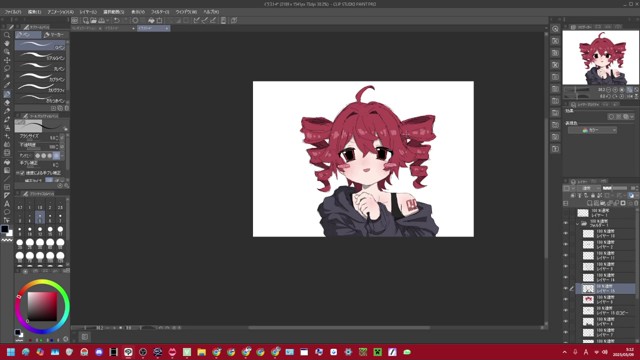Image resolution: width=640 pixels, height=360 pixels.
Task: Select the Decoration sparkle tool
Action: (7, 136)
